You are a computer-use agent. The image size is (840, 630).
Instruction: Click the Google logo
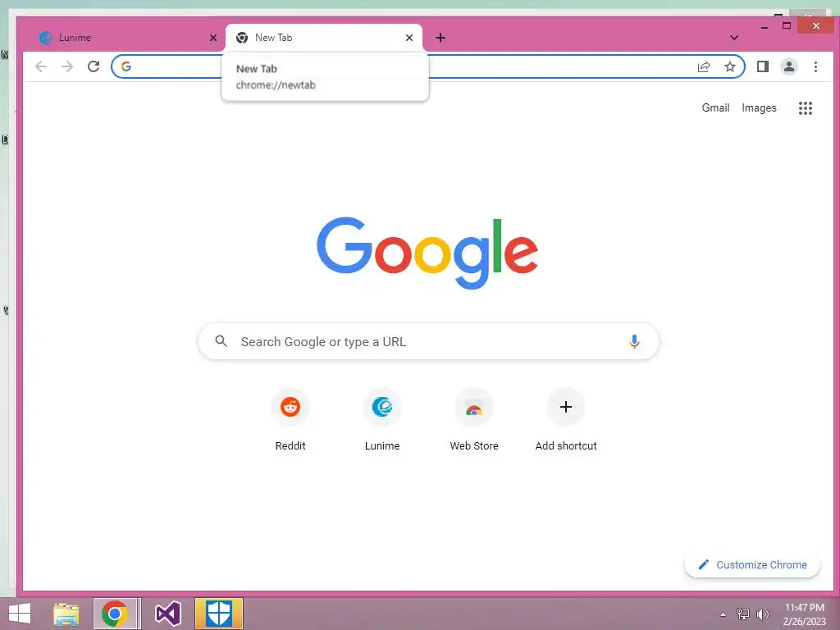427,252
